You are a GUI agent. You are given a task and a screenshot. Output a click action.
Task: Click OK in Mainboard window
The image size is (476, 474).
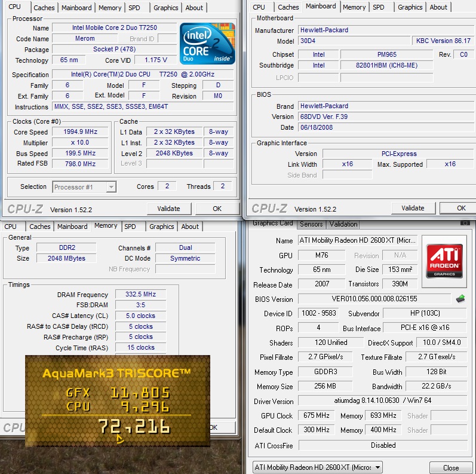click(459, 208)
